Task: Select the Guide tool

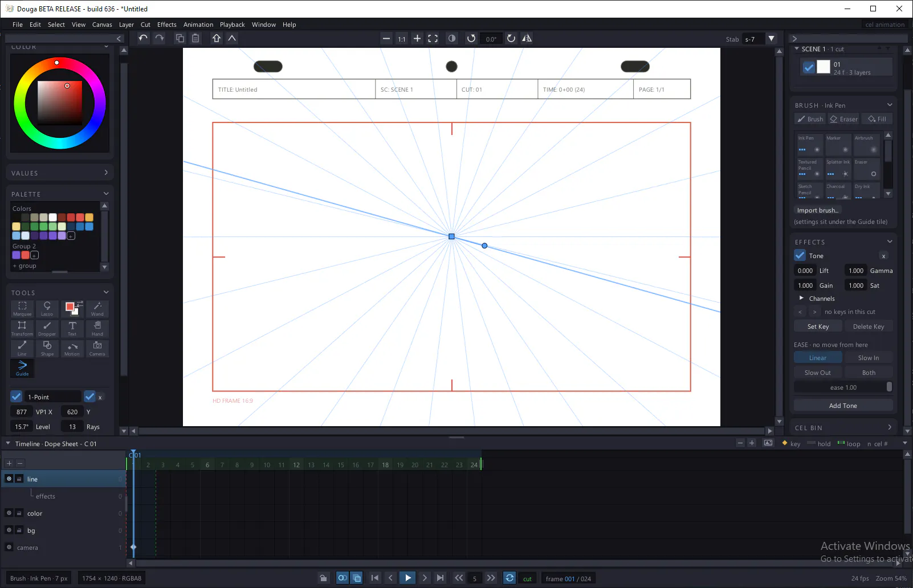Action: click(22, 369)
